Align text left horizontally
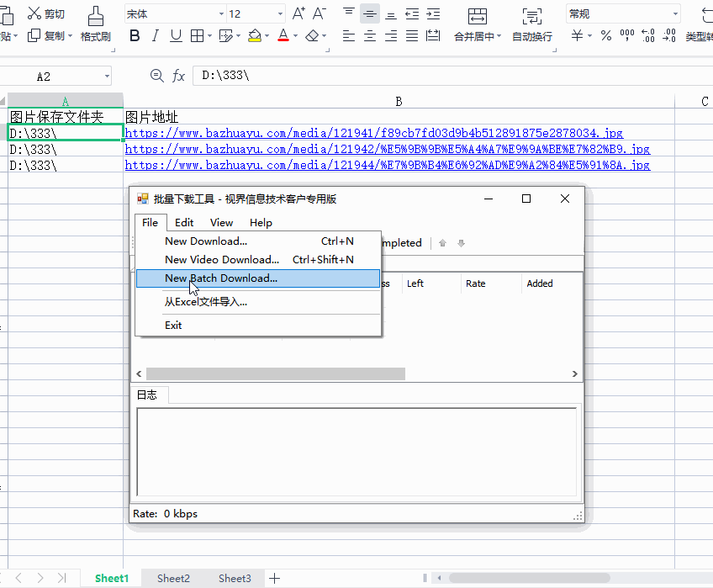The image size is (713, 588). click(349, 35)
